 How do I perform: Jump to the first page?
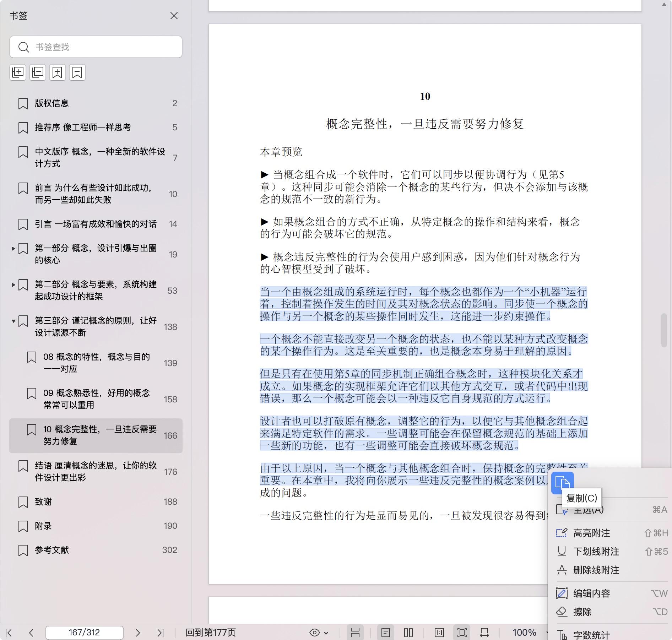[x=9, y=633]
